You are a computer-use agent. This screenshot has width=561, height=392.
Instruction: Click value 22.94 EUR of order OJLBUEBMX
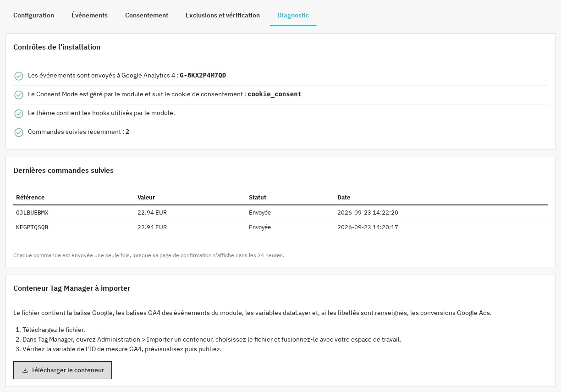(152, 213)
